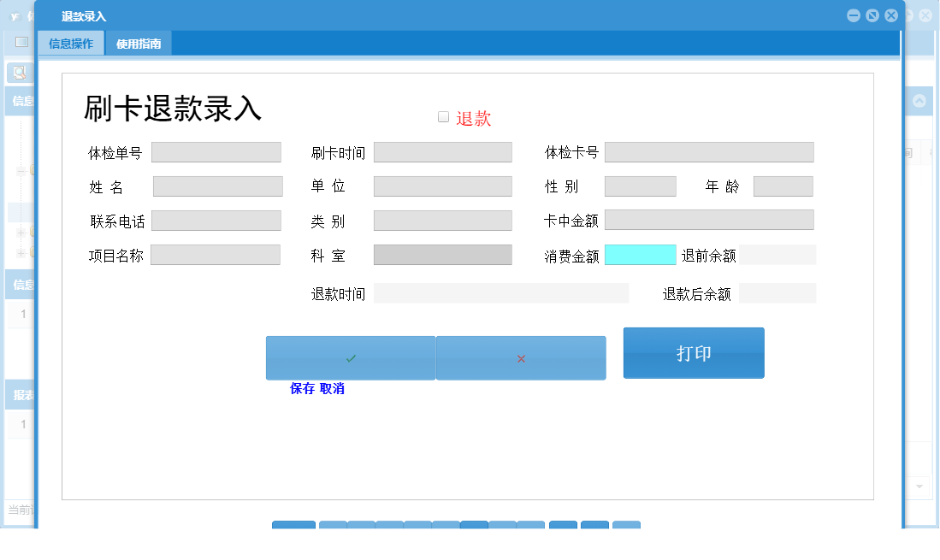Enable the 退款 checkbox
This screenshot has height=560, width=940.
[x=442, y=116]
